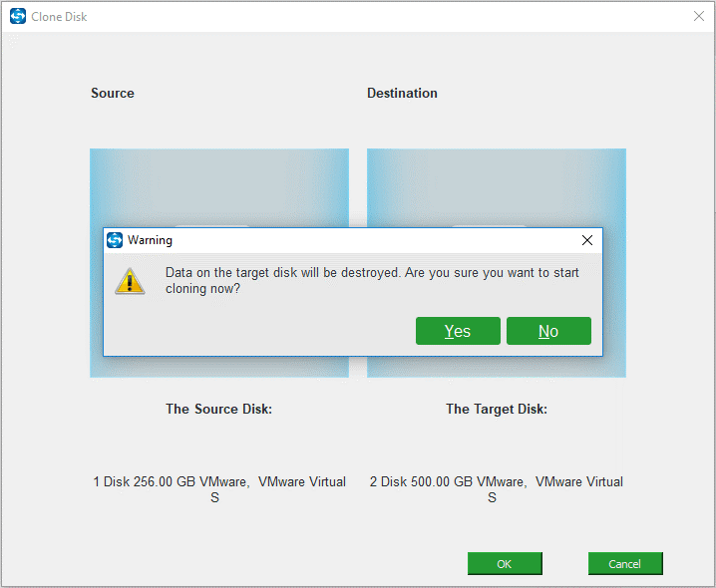This screenshot has width=716, height=588.
Task: Click the 'Destination' heading
Action: coord(402,93)
